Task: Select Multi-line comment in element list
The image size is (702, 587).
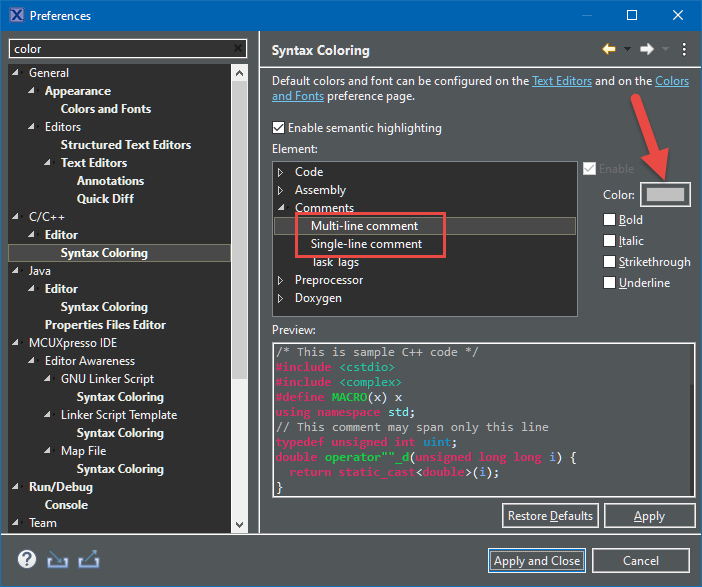Action: click(364, 226)
